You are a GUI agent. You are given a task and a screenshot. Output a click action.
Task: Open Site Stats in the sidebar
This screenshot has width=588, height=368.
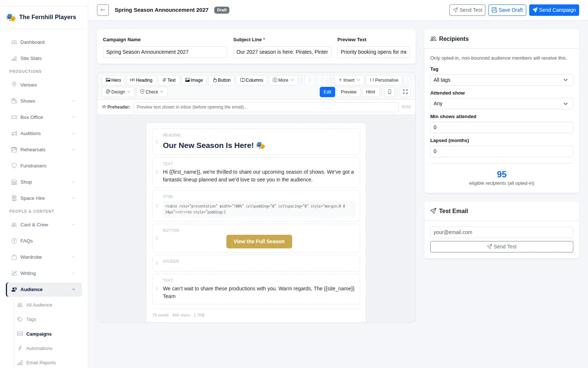[x=44, y=59]
